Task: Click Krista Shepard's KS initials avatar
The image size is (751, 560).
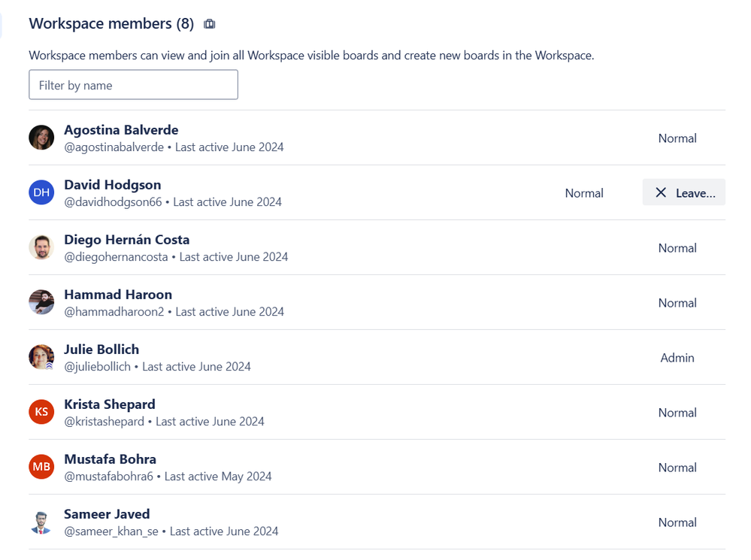Action: coord(41,412)
